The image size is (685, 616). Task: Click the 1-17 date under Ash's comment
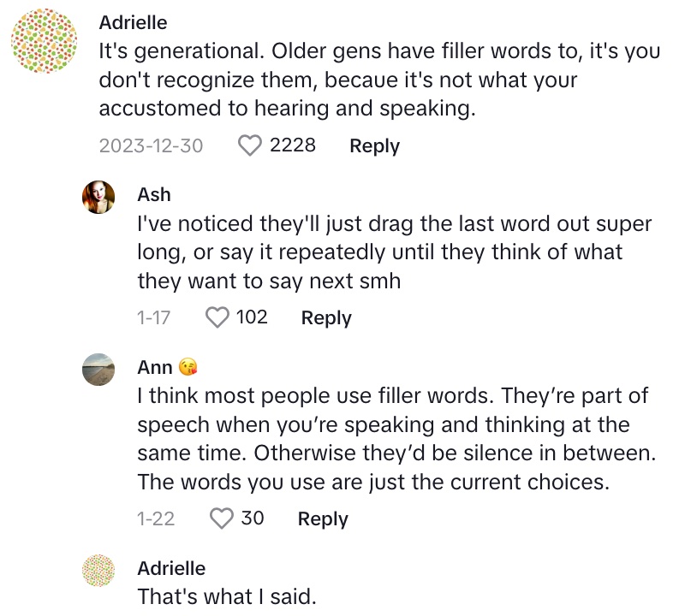[x=153, y=317]
